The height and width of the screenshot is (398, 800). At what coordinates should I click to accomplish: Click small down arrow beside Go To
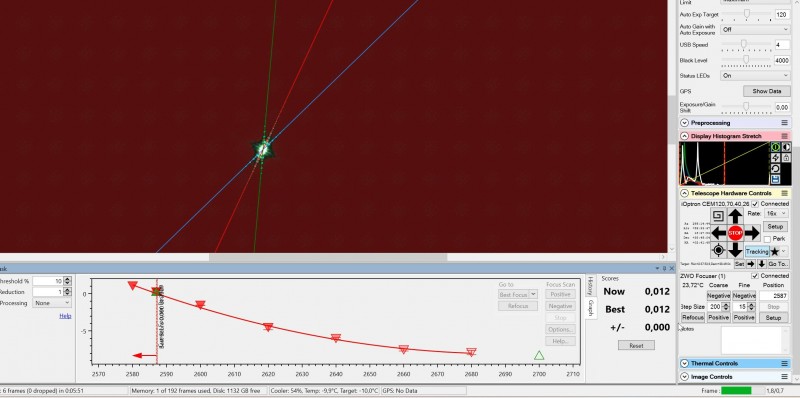761,264
